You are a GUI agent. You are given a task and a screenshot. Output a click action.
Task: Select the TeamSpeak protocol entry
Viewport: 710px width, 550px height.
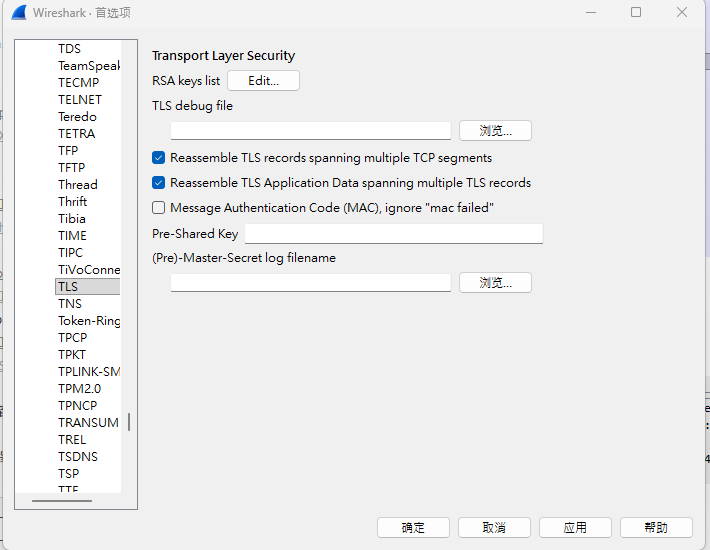pyautogui.click(x=89, y=66)
